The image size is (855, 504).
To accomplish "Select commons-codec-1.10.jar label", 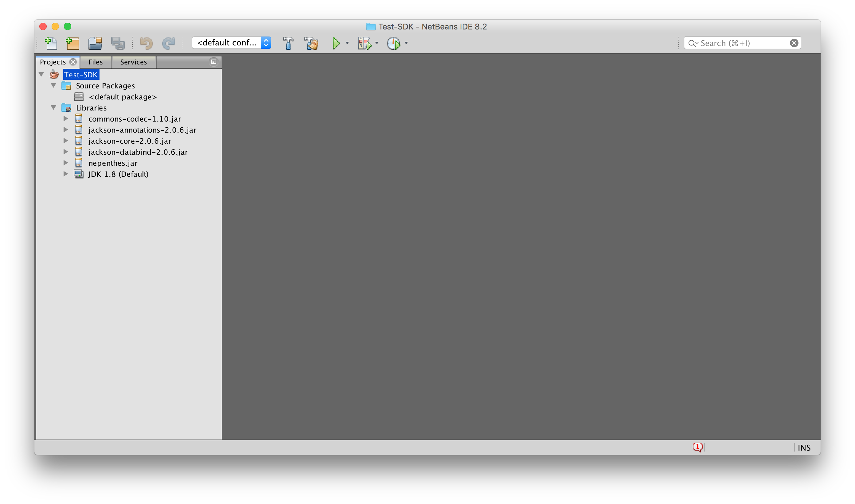I will coord(135,119).
